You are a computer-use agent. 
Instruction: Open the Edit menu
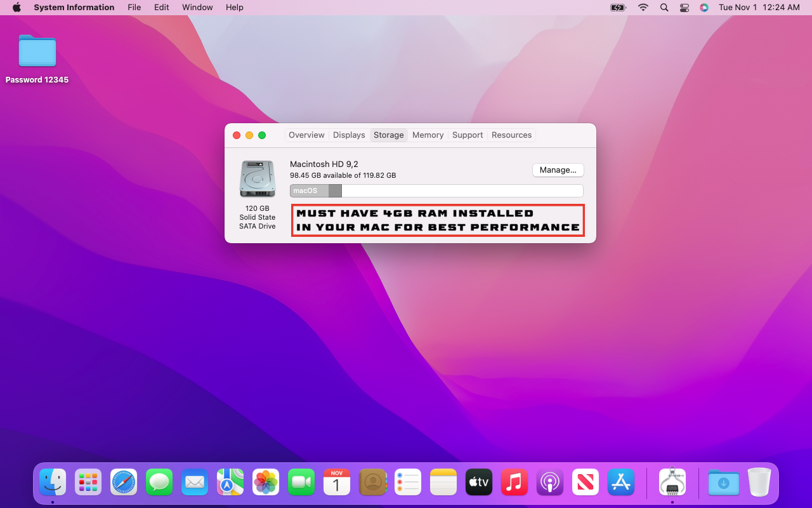[x=162, y=8]
